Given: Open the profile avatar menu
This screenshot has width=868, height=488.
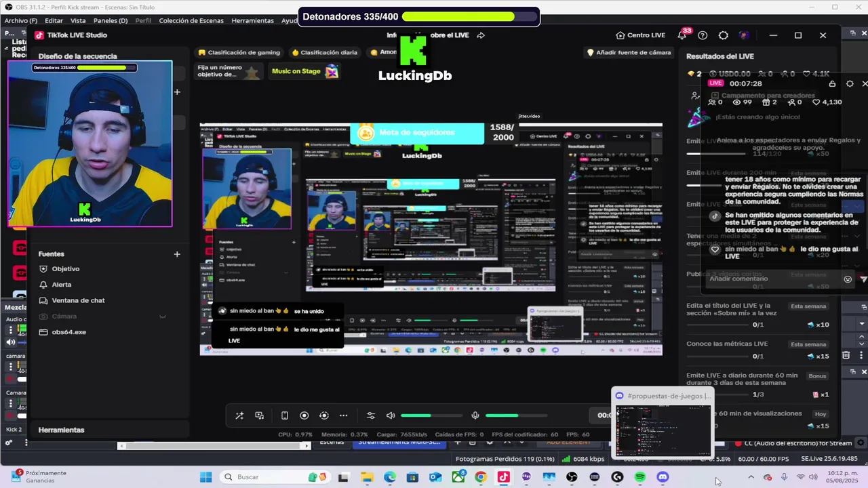Looking at the screenshot, I should click(x=744, y=35).
